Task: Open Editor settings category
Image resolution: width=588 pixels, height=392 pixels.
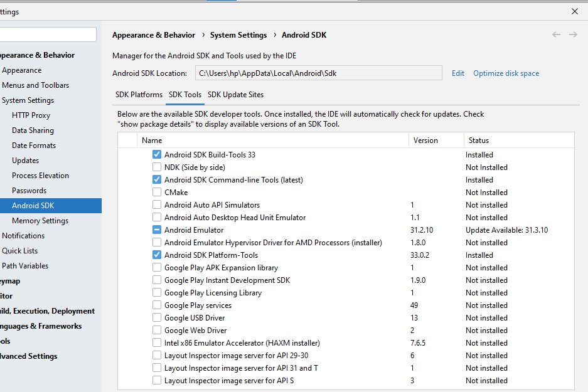Action: pos(6,295)
